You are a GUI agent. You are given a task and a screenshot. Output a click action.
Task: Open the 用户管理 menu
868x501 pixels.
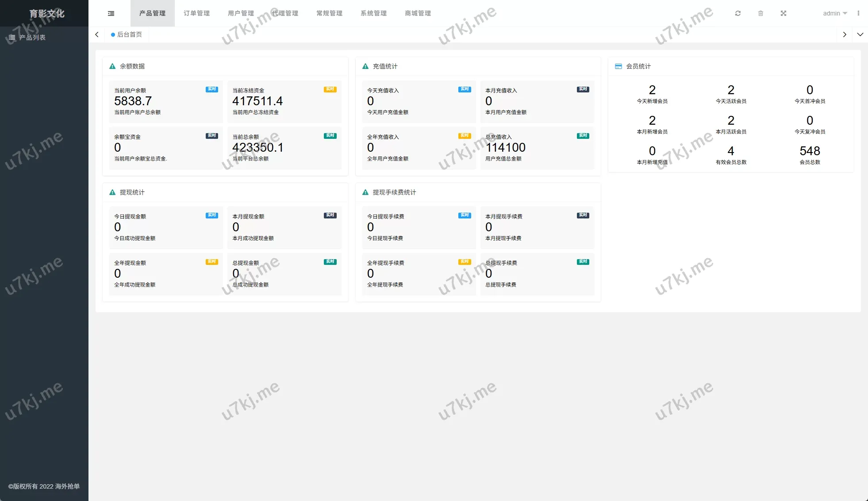[x=241, y=13]
